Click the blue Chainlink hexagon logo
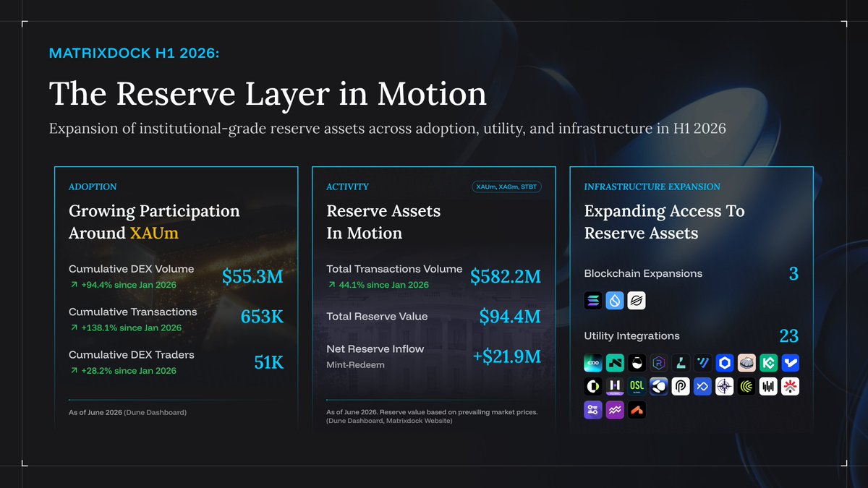This screenshot has height=488, width=868. (x=725, y=363)
